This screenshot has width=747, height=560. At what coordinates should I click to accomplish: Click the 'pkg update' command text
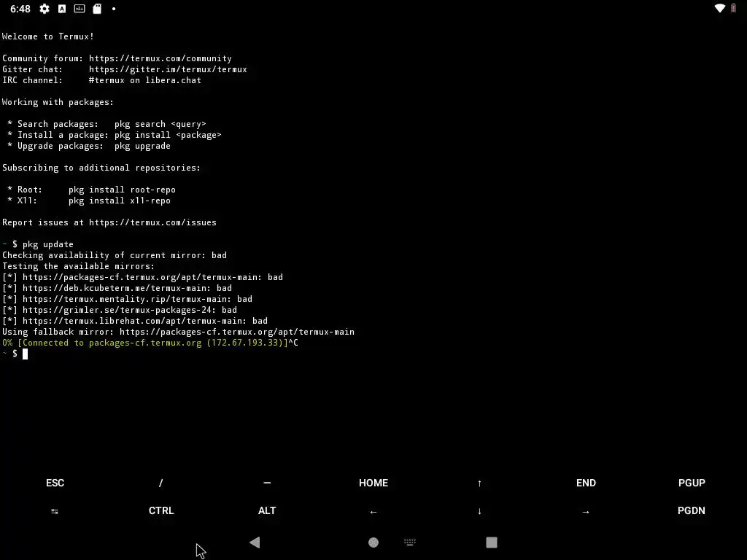[x=48, y=244]
